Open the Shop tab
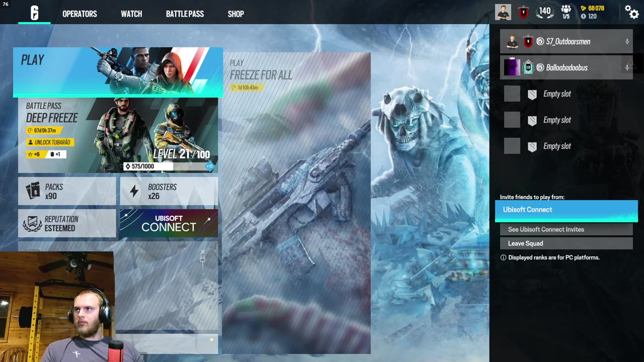The image size is (644, 362). [235, 14]
